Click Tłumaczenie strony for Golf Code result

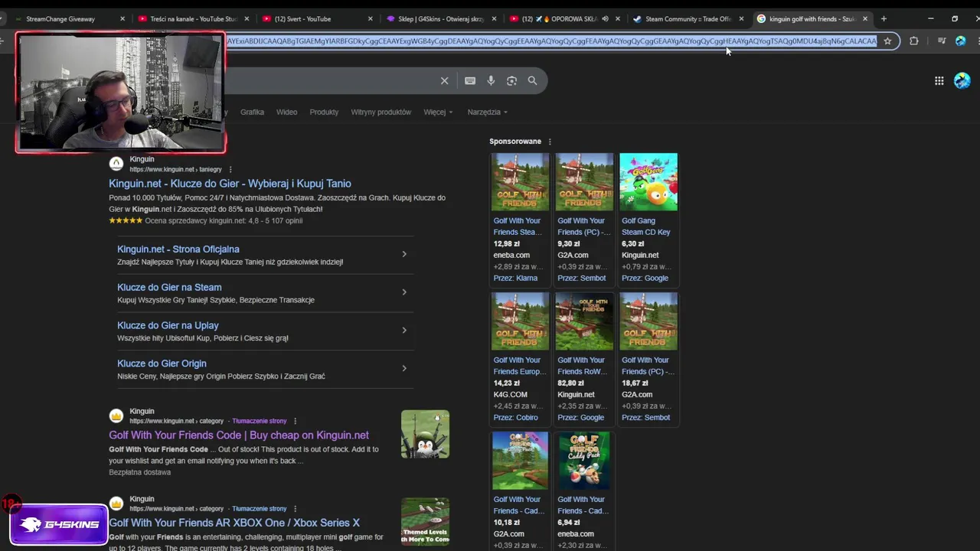[259, 421]
